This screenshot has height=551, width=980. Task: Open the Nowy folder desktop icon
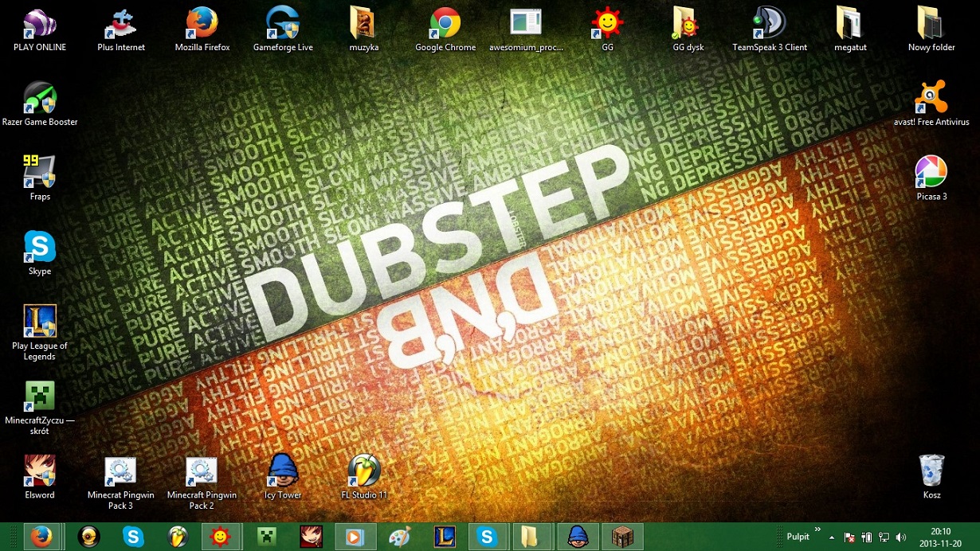[931, 29]
